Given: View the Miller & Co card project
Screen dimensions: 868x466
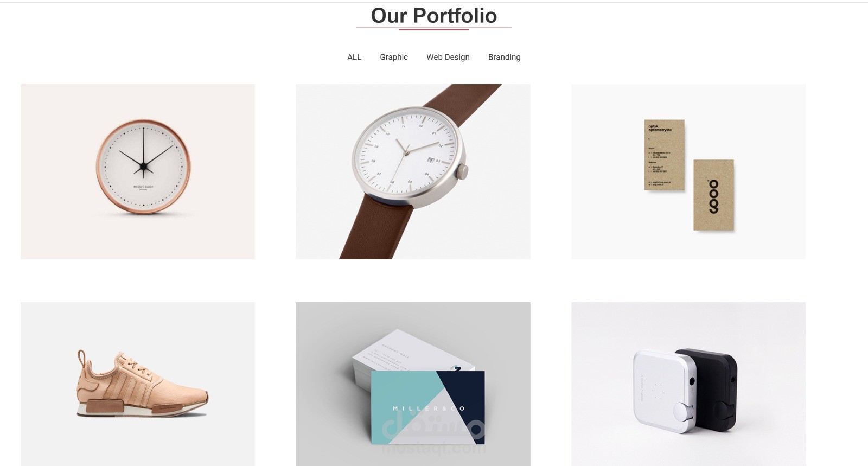Looking at the screenshot, I should (x=413, y=384).
